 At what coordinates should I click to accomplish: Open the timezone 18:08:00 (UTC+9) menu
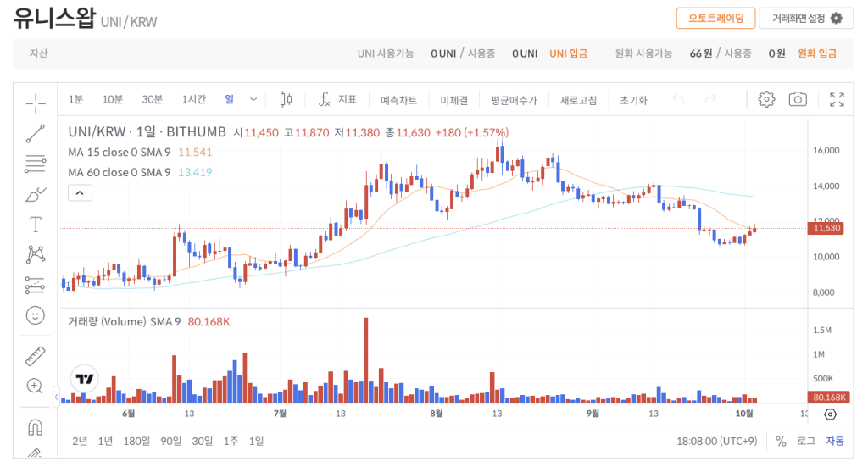(x=718, y=441)
